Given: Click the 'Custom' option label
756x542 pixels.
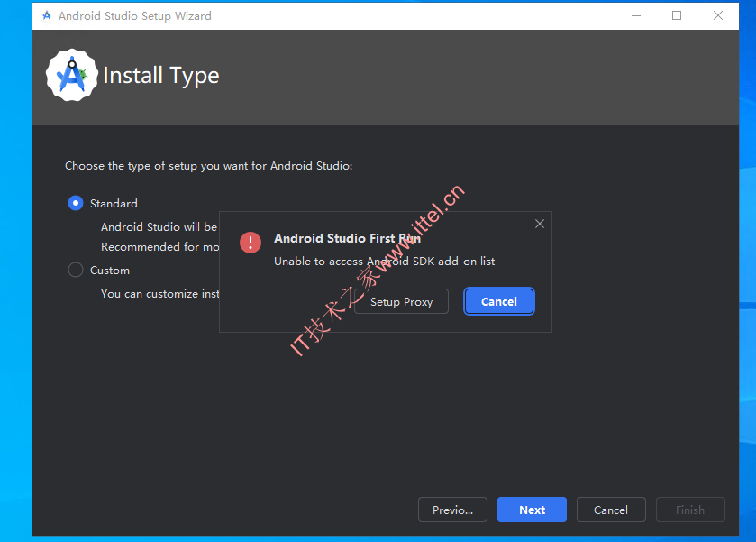Looking at the screenshot, I should 110,271.
